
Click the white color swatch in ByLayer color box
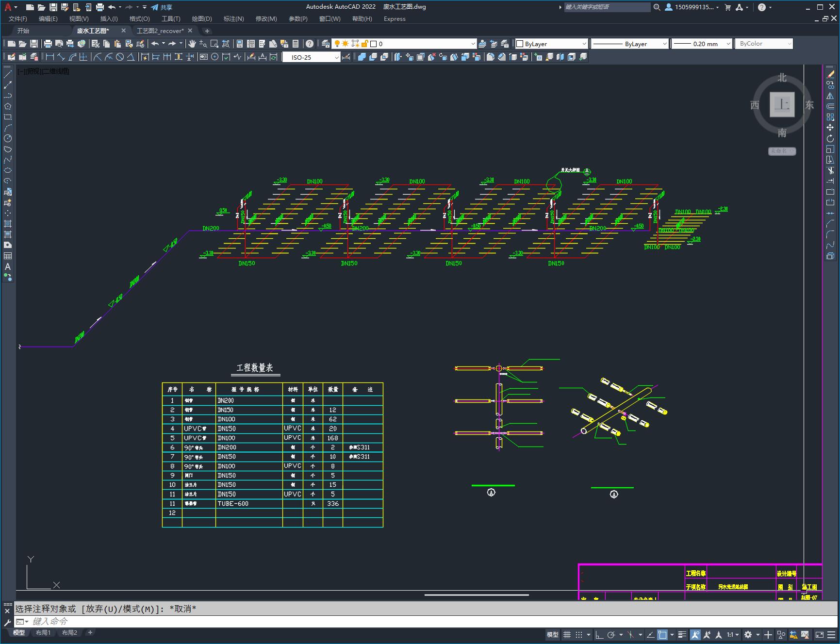(520, 44)
